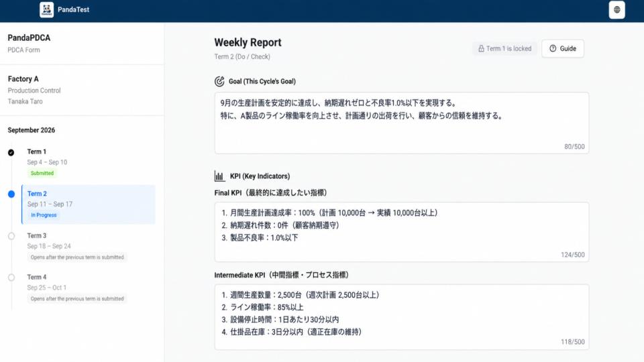Click the 'Factory A' label

23,79
